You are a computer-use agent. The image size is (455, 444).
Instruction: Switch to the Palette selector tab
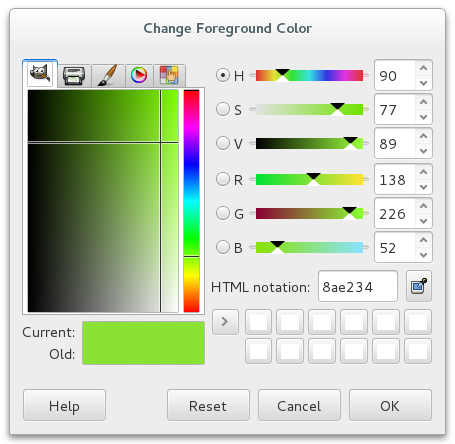pyautogui.click(x=169, y=76)
